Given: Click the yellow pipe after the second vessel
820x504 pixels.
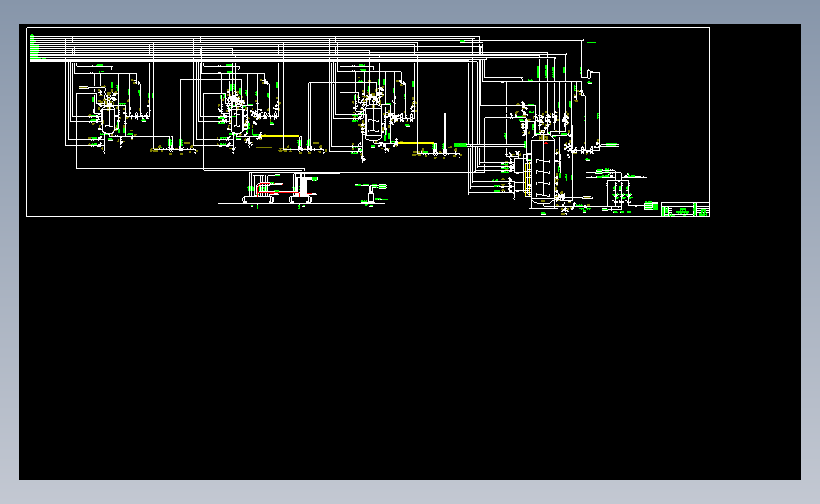Looking at the screenshot, I should pos(280,136).
